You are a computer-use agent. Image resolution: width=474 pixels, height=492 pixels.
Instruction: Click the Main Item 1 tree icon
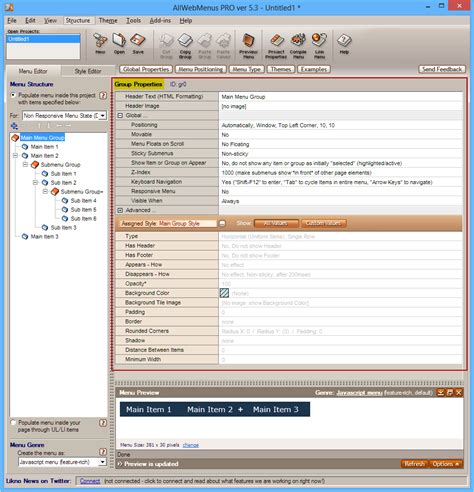click(25, 147)
